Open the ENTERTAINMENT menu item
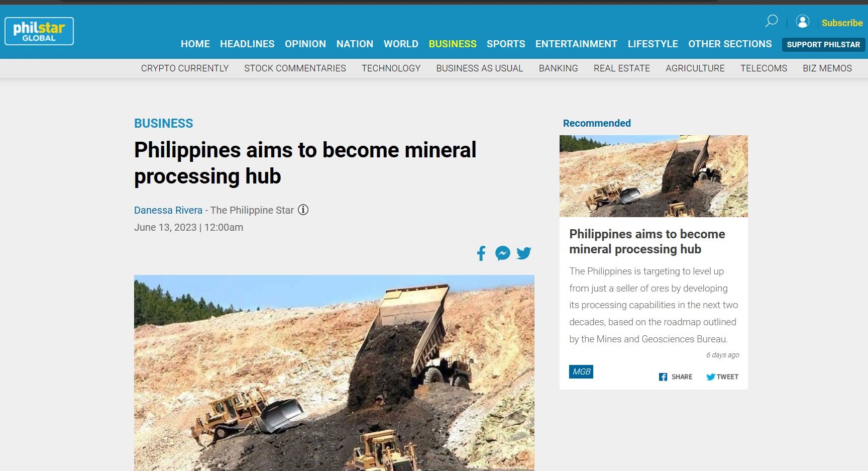The height and width of the screenshot is (471, 868). pyautogui.click(x=576, y=44)
